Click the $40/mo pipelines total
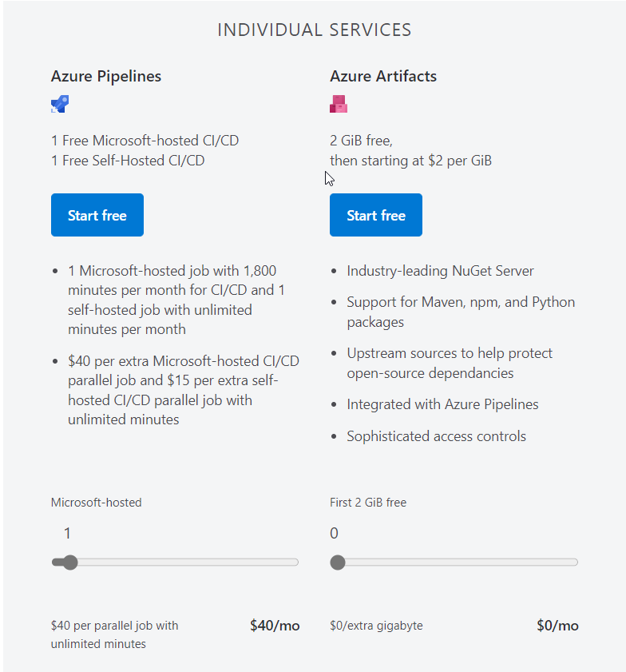 point(275,626)
